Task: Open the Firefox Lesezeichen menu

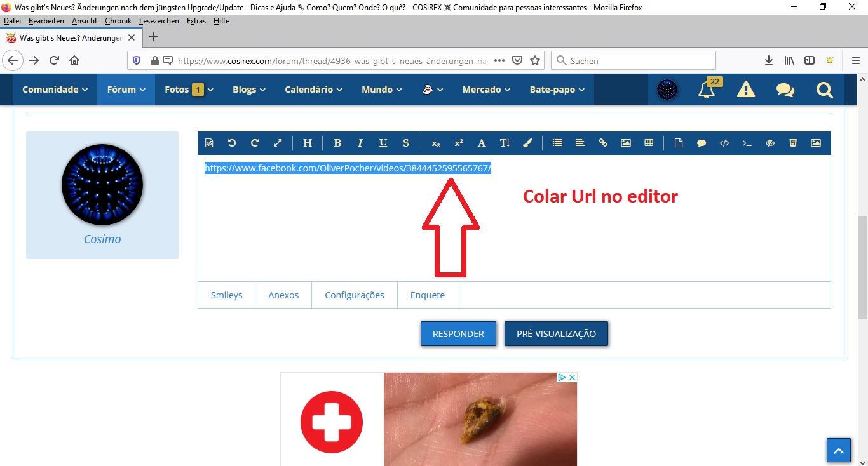Action: pos(159,21)
